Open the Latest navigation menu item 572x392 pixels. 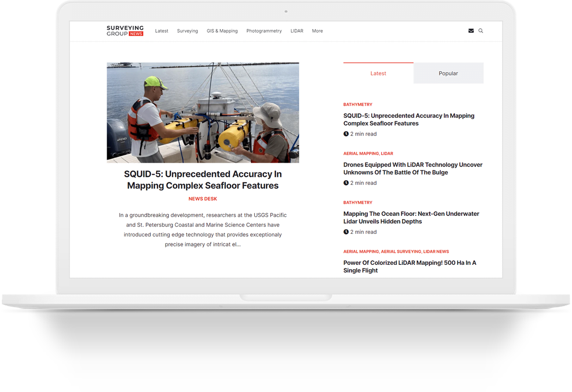pos(161,31)
